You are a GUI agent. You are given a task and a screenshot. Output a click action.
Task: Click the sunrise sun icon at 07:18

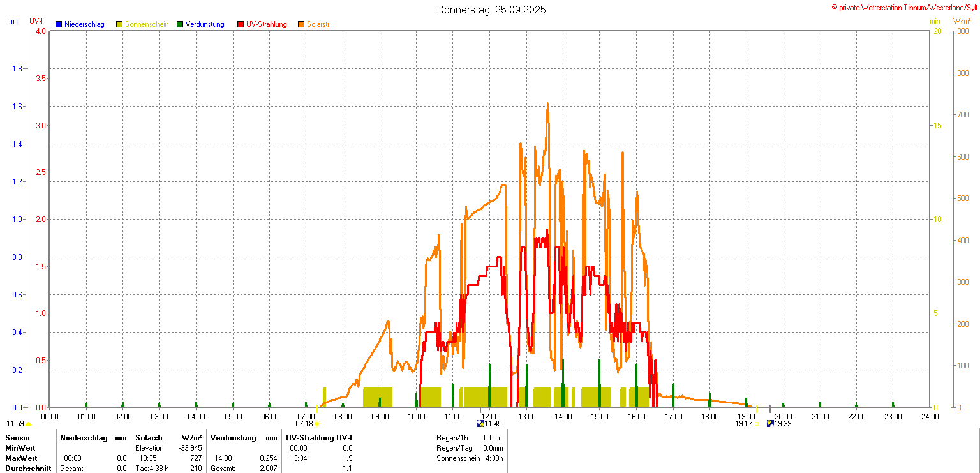coord(317,424)
